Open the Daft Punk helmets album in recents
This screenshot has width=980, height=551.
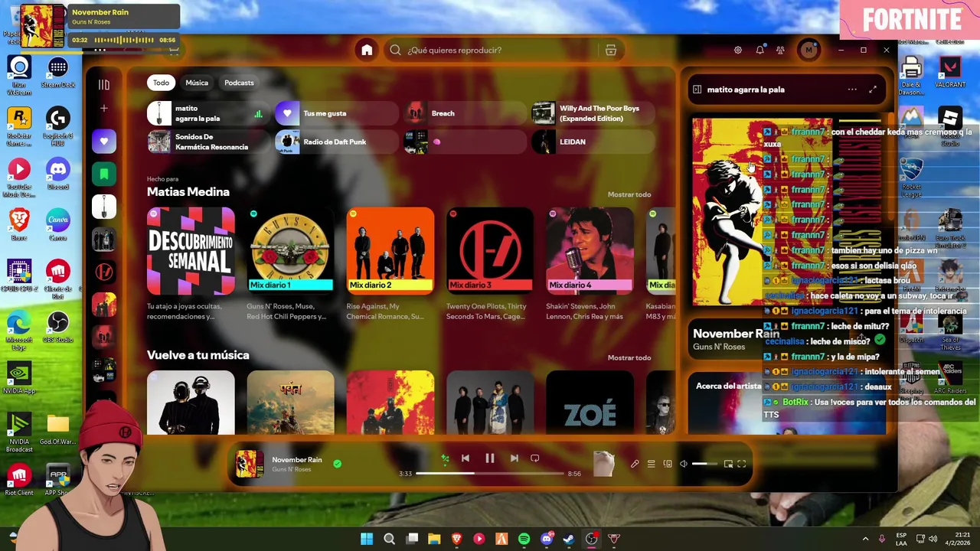[x=191, y=403]
